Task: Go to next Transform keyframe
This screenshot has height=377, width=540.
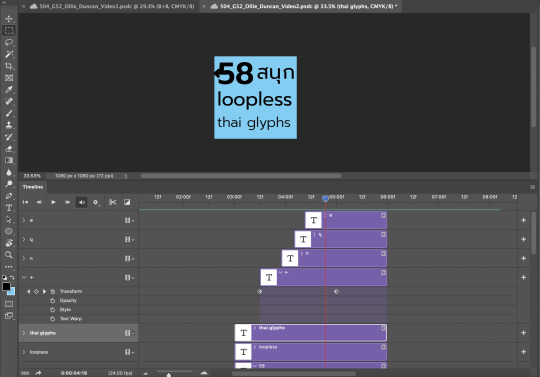Action: [44, 292]
